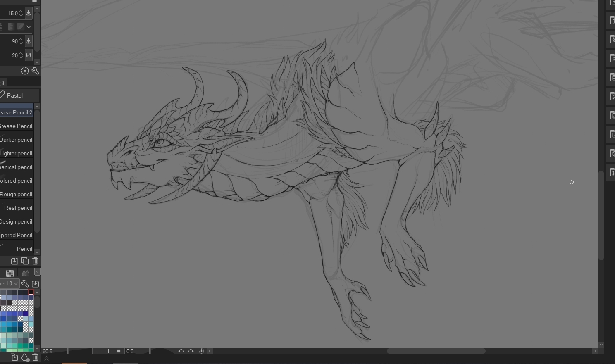Reset tool properties to initial settings

(x=25, y=71)
